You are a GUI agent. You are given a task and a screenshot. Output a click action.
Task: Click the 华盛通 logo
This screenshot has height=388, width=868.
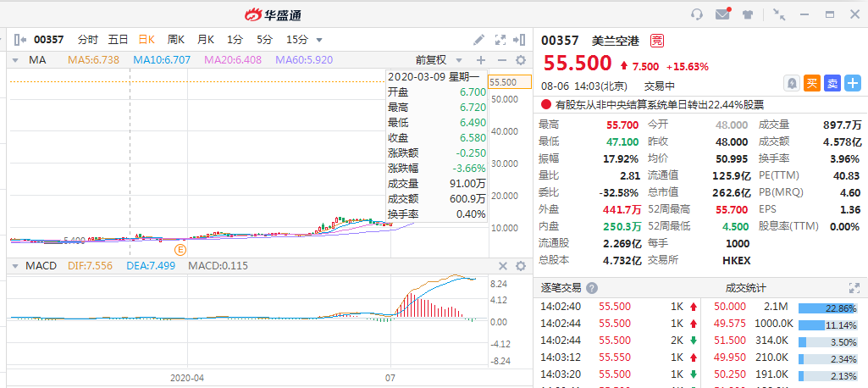coord(274,15)
